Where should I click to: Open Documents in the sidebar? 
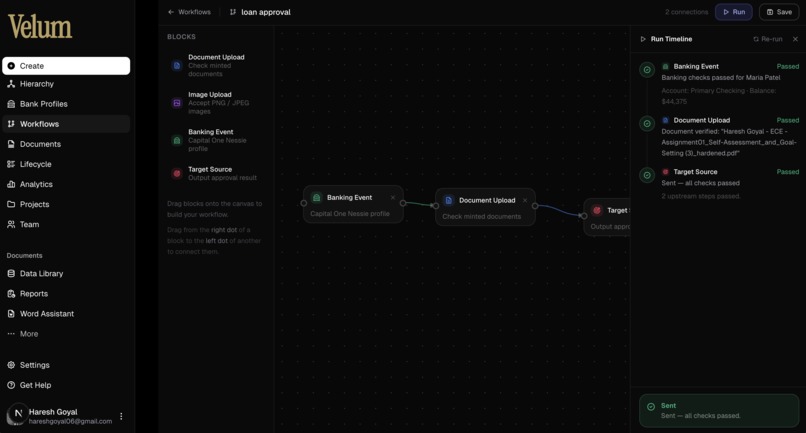coord(66,144)
